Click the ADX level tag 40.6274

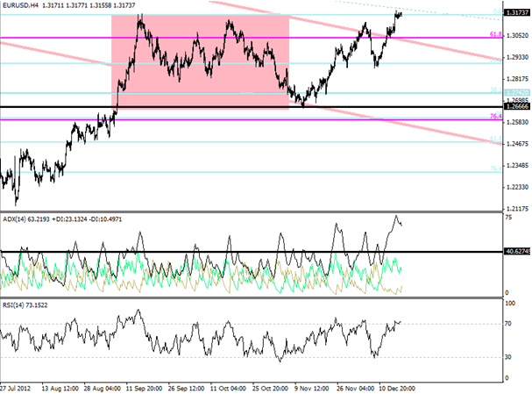(517, 251)
